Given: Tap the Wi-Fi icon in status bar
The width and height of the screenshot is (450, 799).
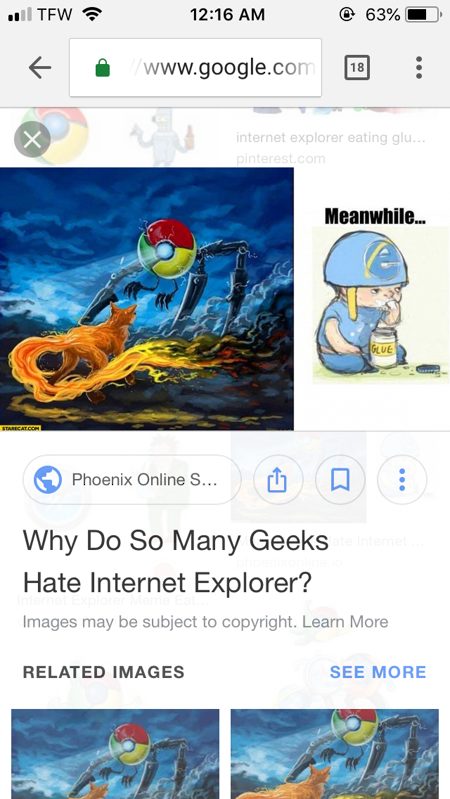Looking at the screenshot, I should [91, 14].
